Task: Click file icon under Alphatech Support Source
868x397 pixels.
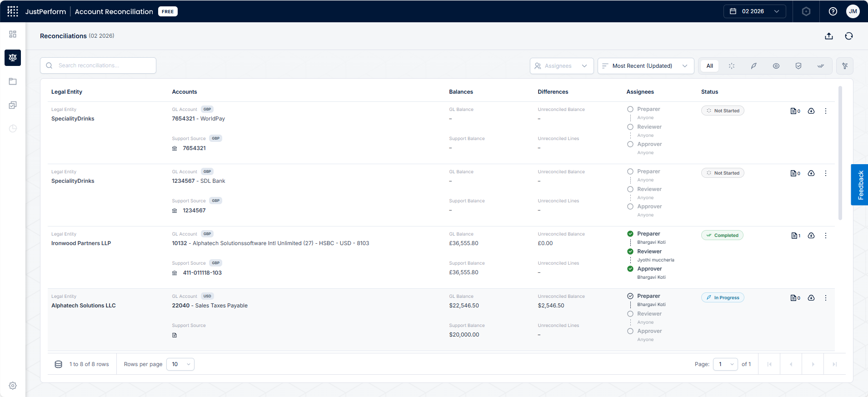Action: point(175,335)
